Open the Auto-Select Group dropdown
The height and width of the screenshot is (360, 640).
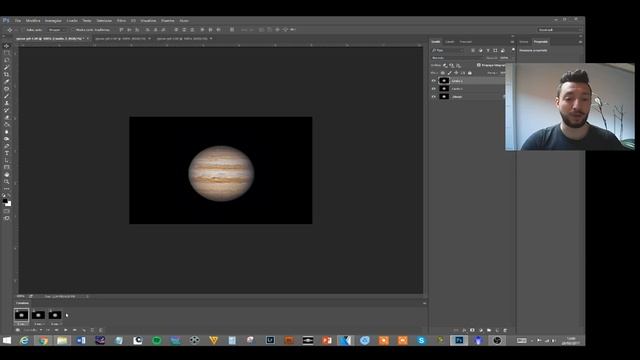point(58,30)
